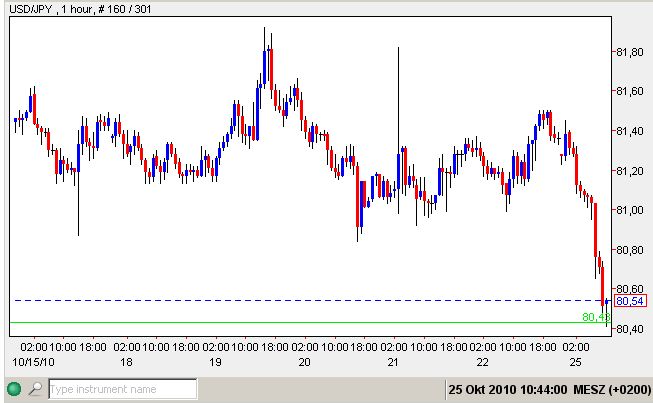Click the 80,80 price axis label
653x403 pixels.
(x=630, y=250)
